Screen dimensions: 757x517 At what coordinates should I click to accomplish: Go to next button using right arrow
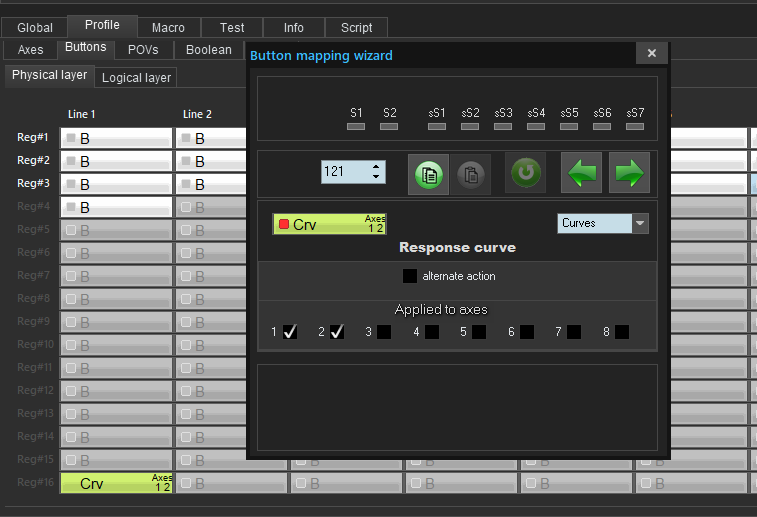coord(628,173)
